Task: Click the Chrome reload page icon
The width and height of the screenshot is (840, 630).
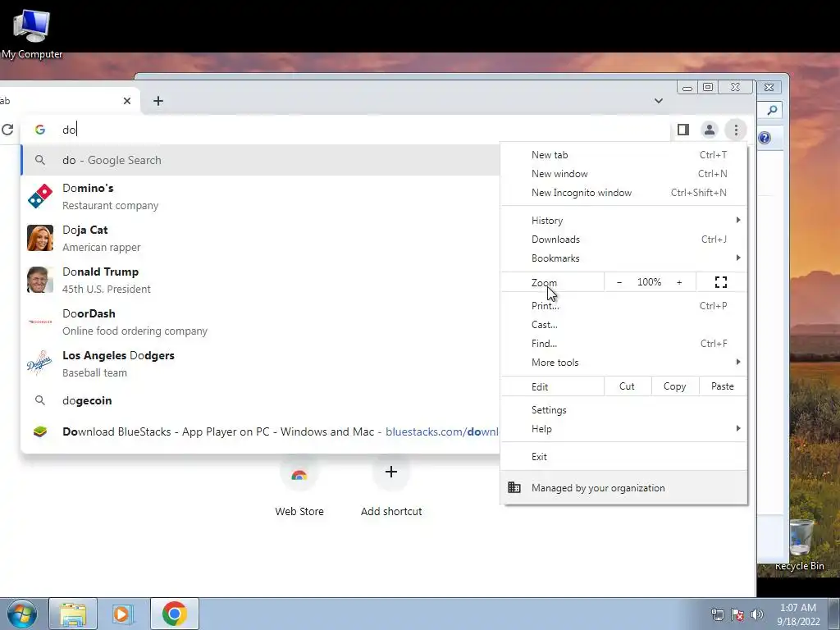Action: pos(7,130)
